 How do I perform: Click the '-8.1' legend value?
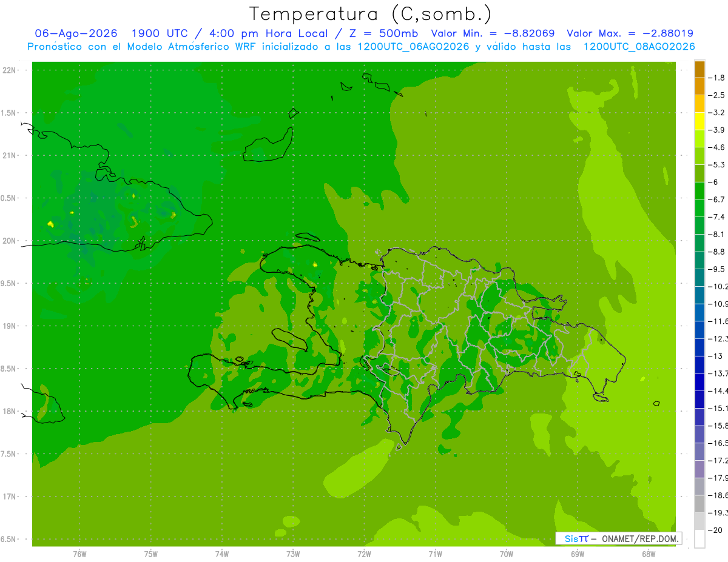(718, 235)
